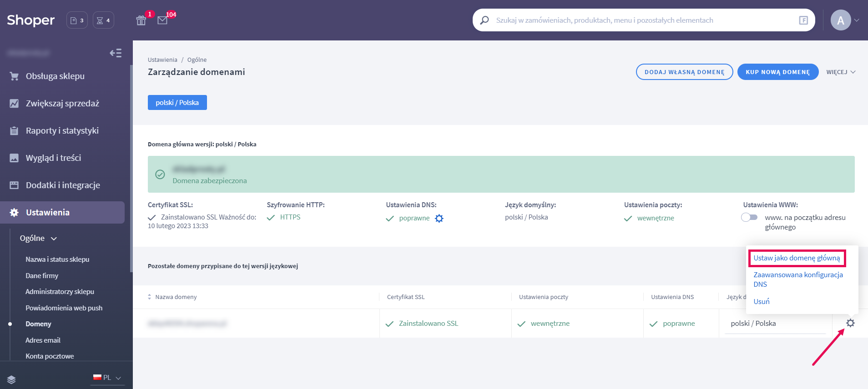Expand the Więcej dropdown

(841, 72)
